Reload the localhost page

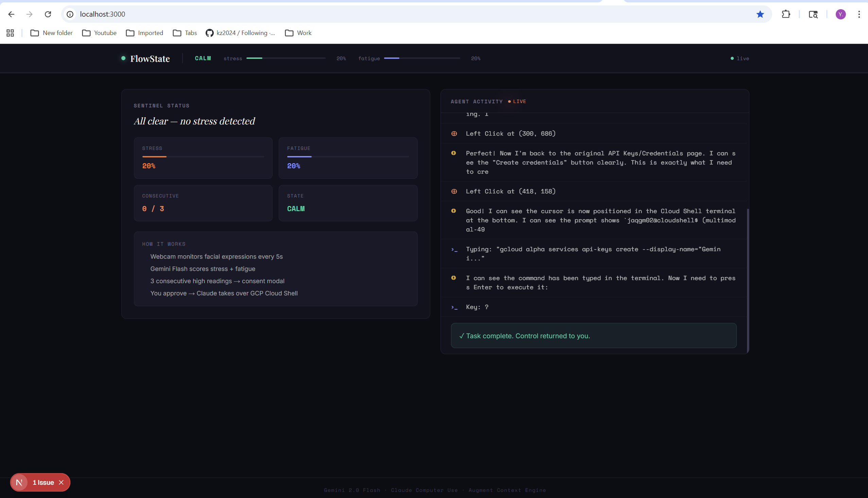click(48, 14)
